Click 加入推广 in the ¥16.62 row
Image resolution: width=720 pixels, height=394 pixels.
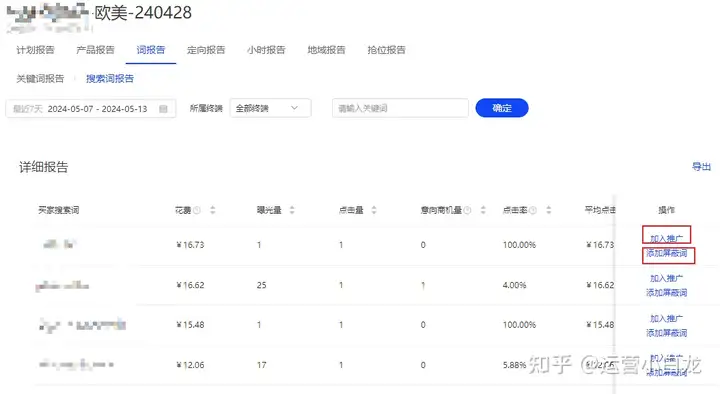click(x=666, y=278)
